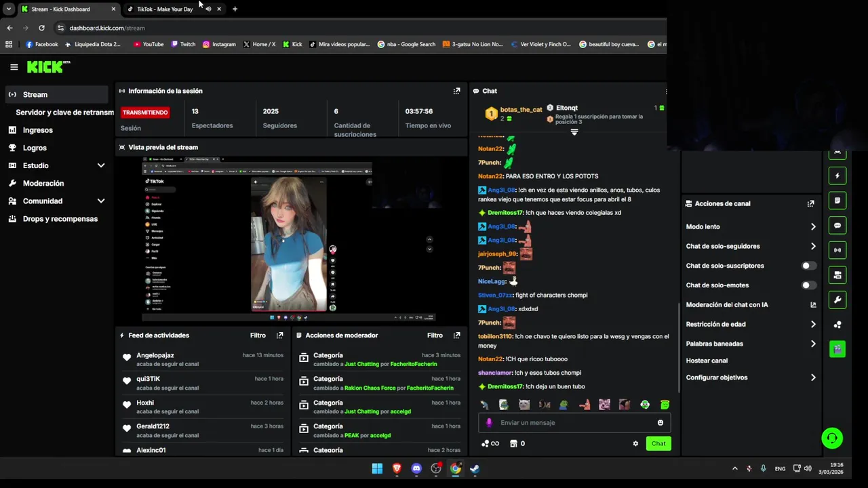The width and height of the screenshot is (868, 488).
Task: Open a new browser tab
Action: point(235,9)
